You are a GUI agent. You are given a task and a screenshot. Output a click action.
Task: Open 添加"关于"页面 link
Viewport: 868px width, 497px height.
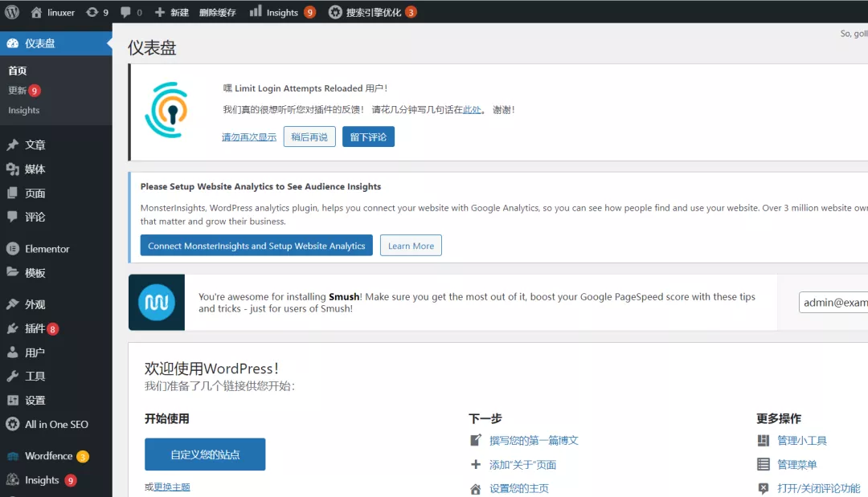pos(522,464)
